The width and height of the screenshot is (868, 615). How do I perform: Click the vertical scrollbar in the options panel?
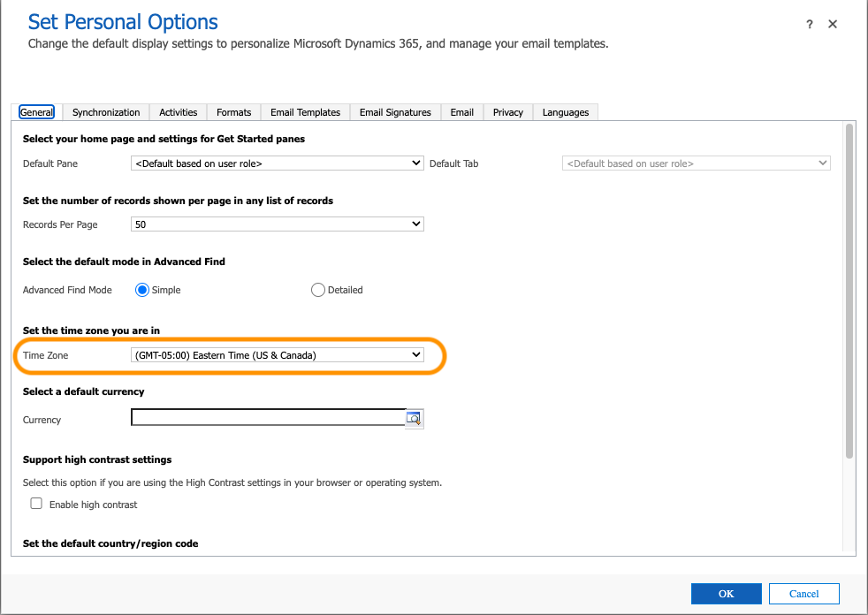pos(849,292)
